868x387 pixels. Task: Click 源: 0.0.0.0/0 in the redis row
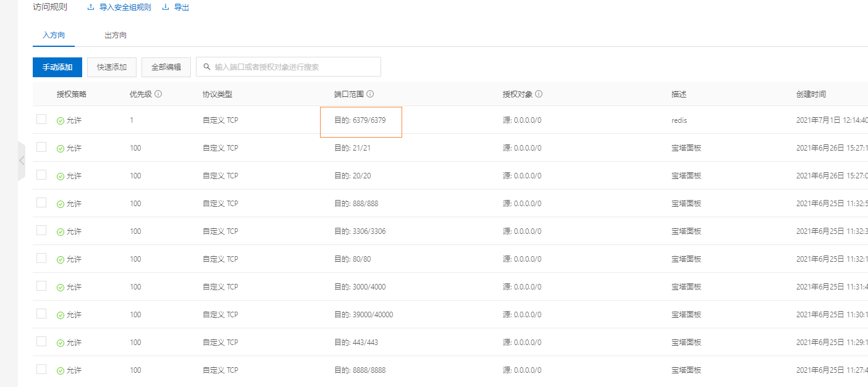[x=522, y=120]
